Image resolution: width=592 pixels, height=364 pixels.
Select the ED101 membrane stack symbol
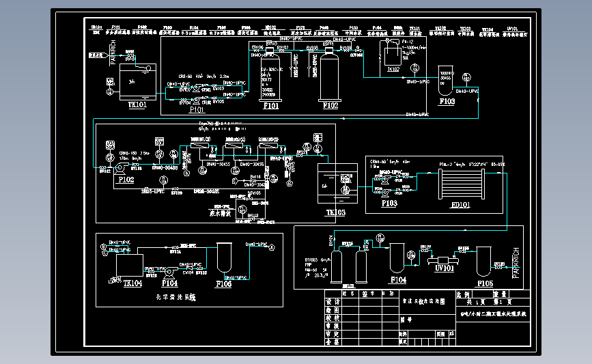click(x=461, y=184)
